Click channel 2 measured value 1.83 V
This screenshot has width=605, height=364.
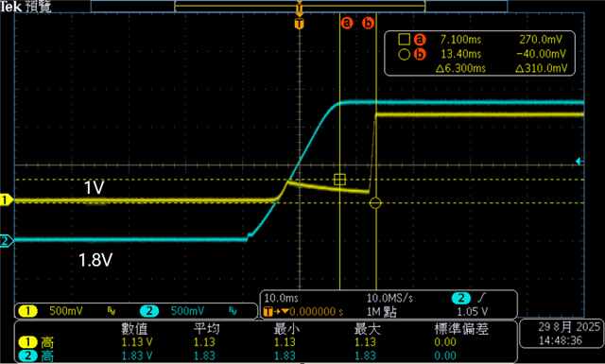137,355
